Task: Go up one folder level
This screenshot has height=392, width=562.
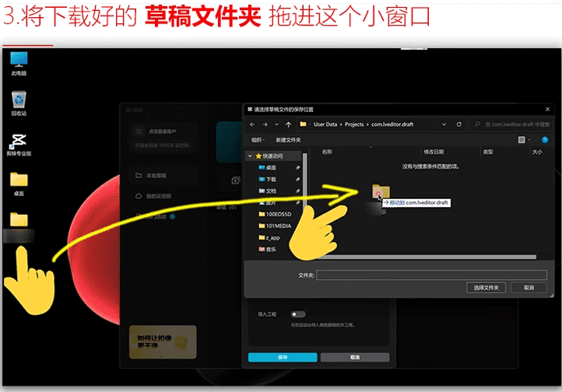Action: pyautogui.click(x=290, y=124)
